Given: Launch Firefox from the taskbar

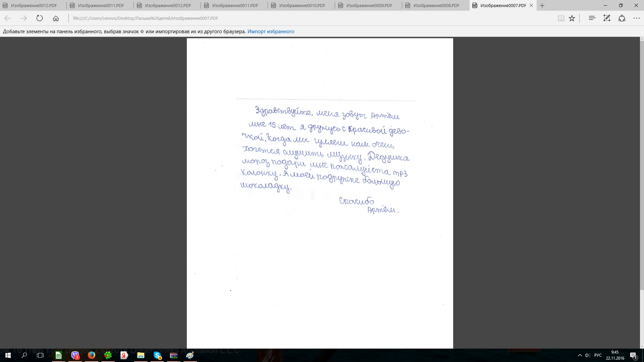Looking at the screenshot, I should point(91,355).
